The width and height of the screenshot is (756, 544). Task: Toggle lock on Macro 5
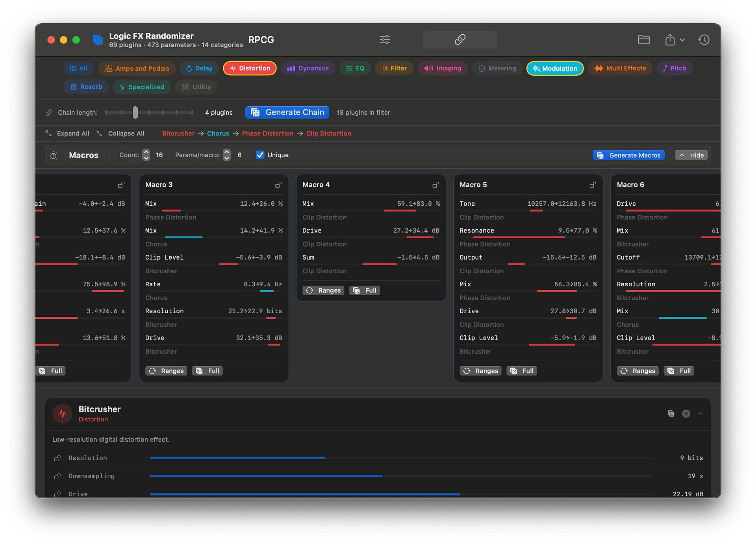tap(593, 185)
